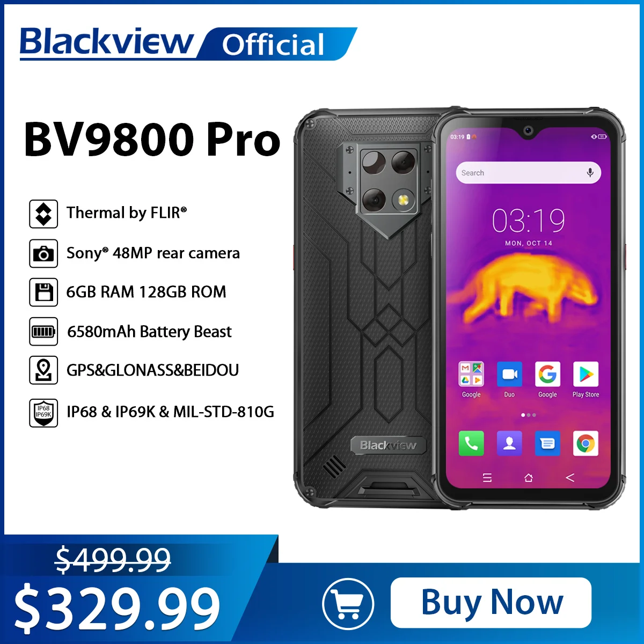Viewport: 644px width, 644px height.
Task: Tap the recent apps menu button
Action: click(x=487, y=478)
